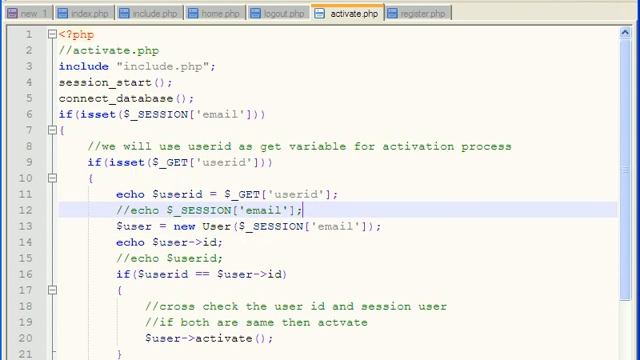Click the //activate.php comment

coord(109,51)
